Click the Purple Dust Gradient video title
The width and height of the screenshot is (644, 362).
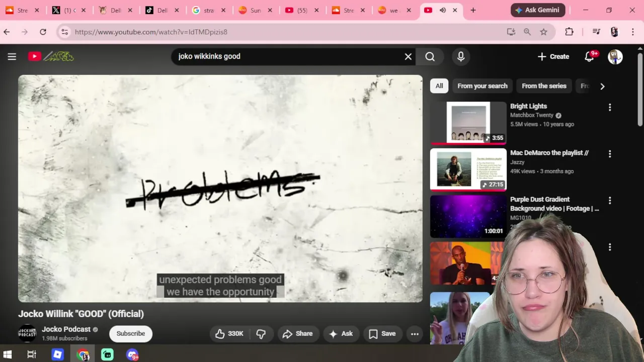(x=554, y=204)
